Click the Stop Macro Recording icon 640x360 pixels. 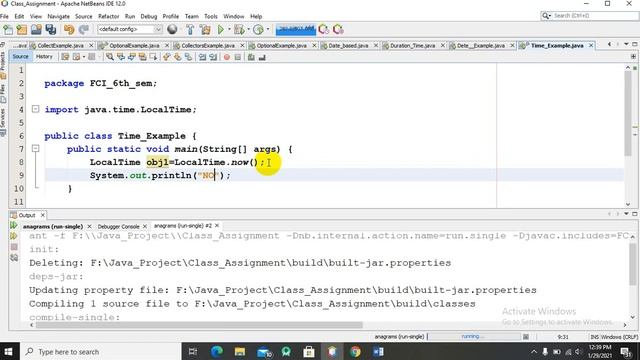coord(238,57)
